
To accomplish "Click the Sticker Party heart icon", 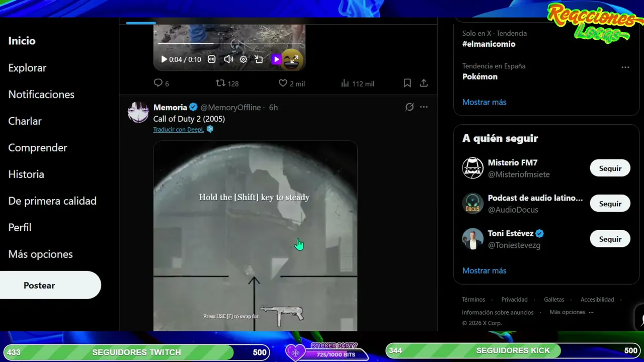I will coord(296,353).
